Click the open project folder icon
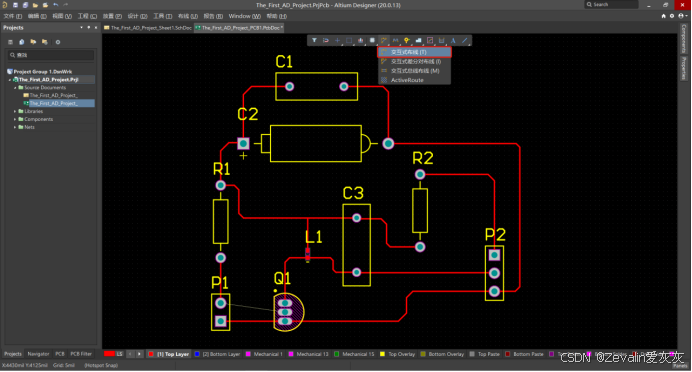The height and width of the screenshot is (372, 692). (45, 5)
